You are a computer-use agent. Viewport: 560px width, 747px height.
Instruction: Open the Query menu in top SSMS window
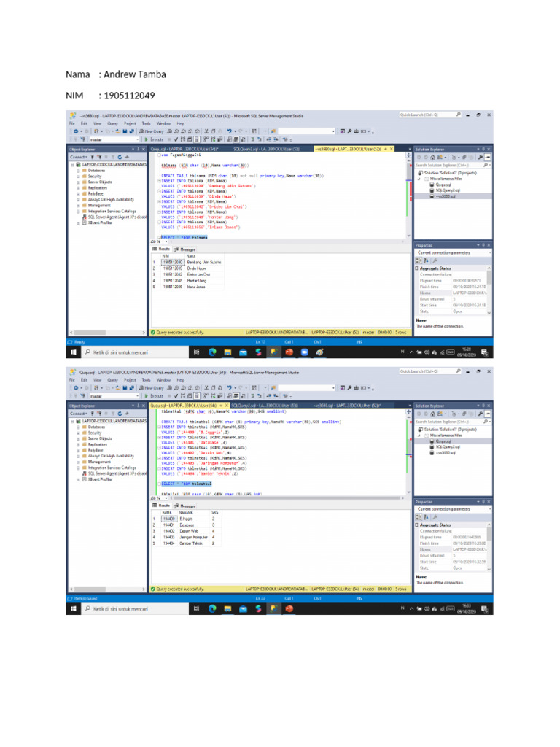tap(112, 123)
